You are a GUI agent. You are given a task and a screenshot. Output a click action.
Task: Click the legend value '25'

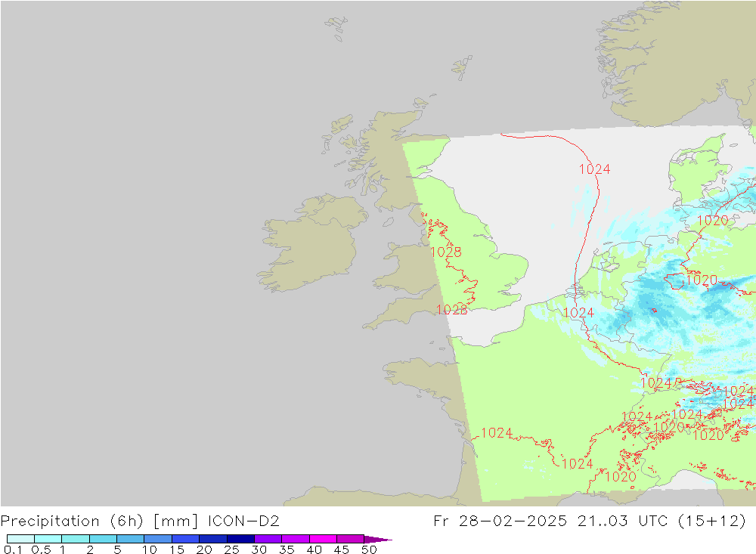(231, 549)
